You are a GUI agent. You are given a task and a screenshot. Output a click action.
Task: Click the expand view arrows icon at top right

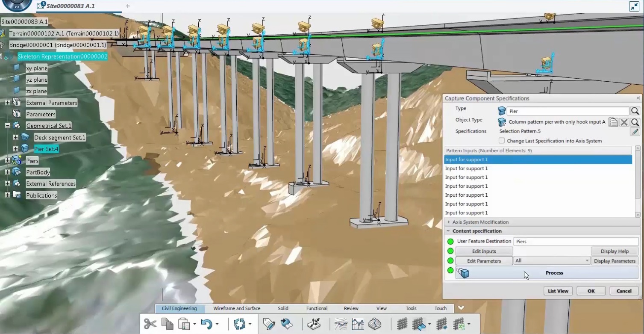[634, 6]
